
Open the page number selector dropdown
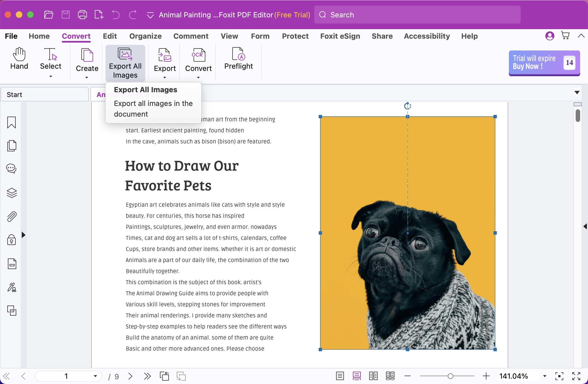(x=95, y=376)
